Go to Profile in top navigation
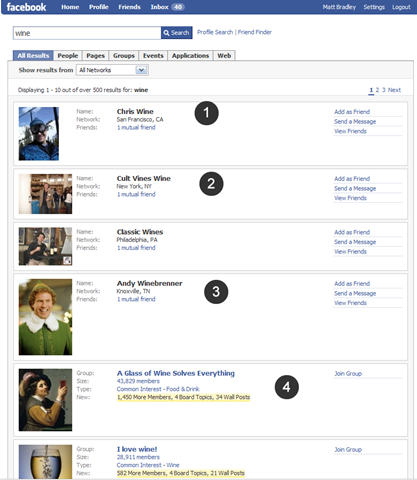The height and width of the screenshot is (480, 417). (99, 7)
